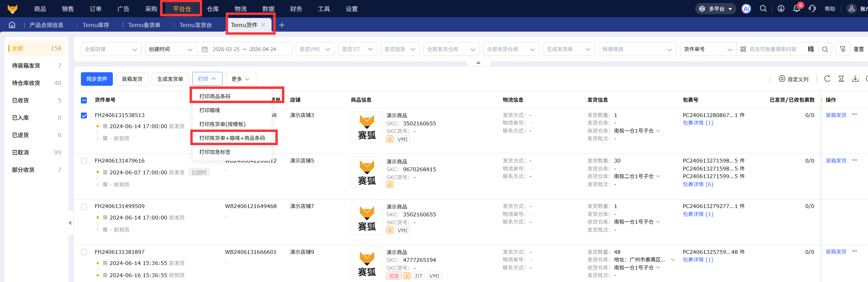Open 自定义列 column settings
This screenshot has height=282, width=868.
794,79
